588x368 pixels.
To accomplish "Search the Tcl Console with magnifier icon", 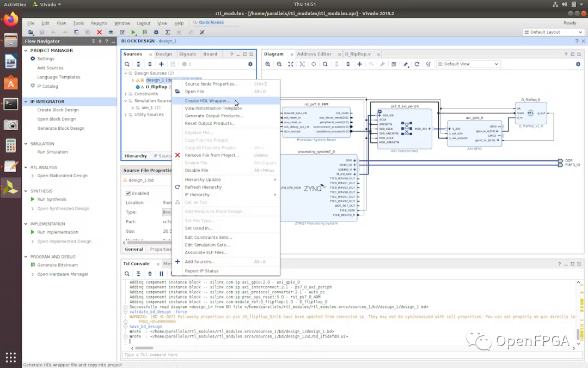I will click(x=127, y=274).
